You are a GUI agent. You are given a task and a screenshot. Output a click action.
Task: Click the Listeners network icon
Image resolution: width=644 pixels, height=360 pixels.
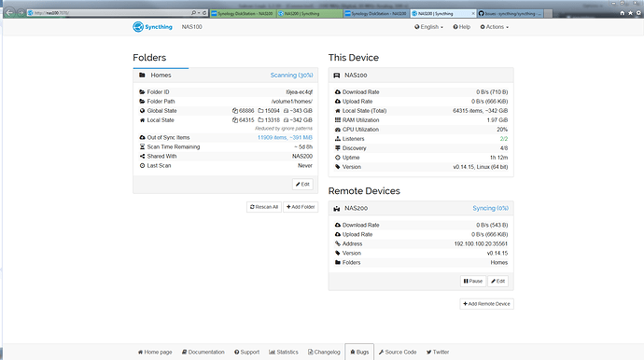point(338,139)
